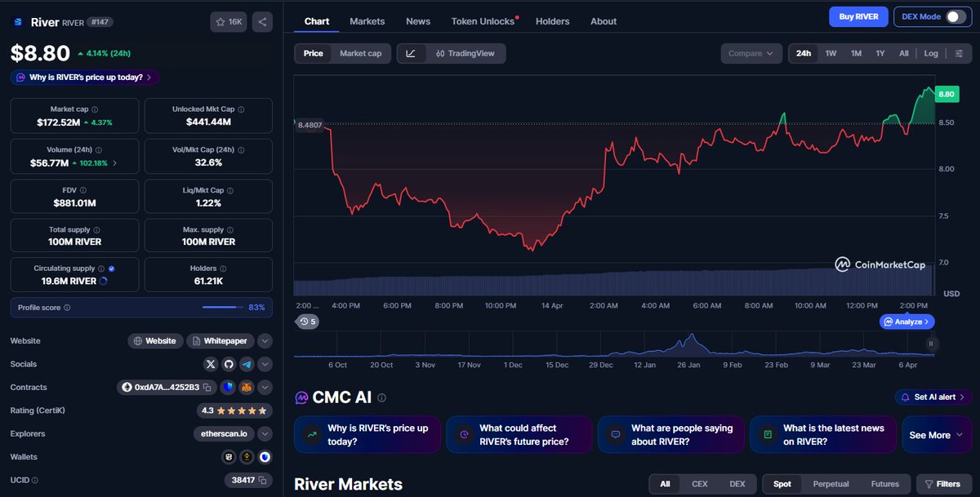Add token to MetaMask via fox icon

click(246, 387)
